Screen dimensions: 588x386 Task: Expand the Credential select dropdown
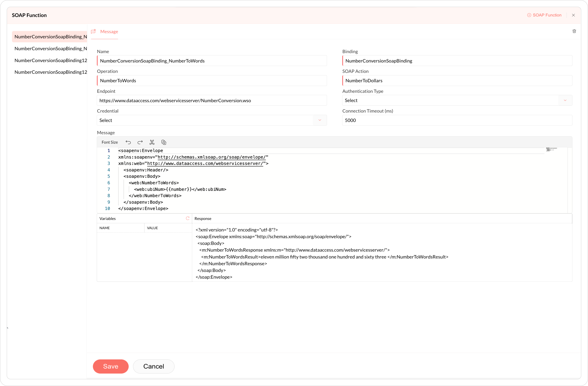320,120
